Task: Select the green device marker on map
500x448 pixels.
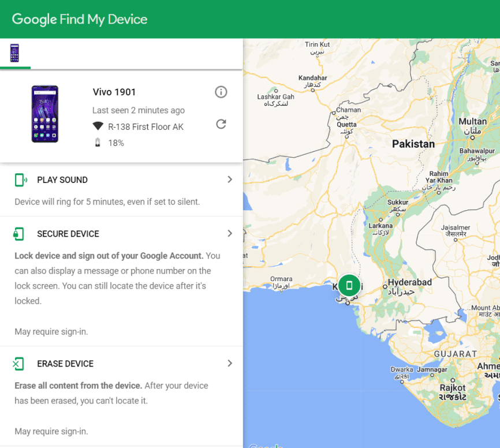Action: (x=349, y=285)
